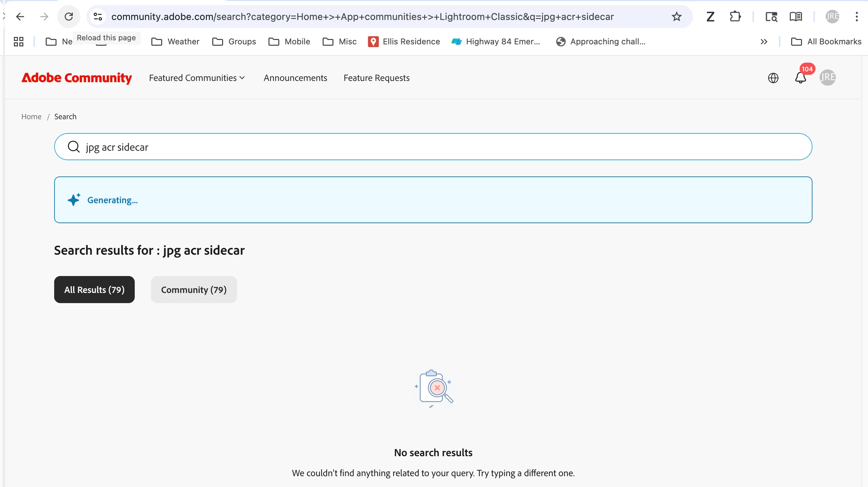Open the reading mode book icon

click(796, 16)
